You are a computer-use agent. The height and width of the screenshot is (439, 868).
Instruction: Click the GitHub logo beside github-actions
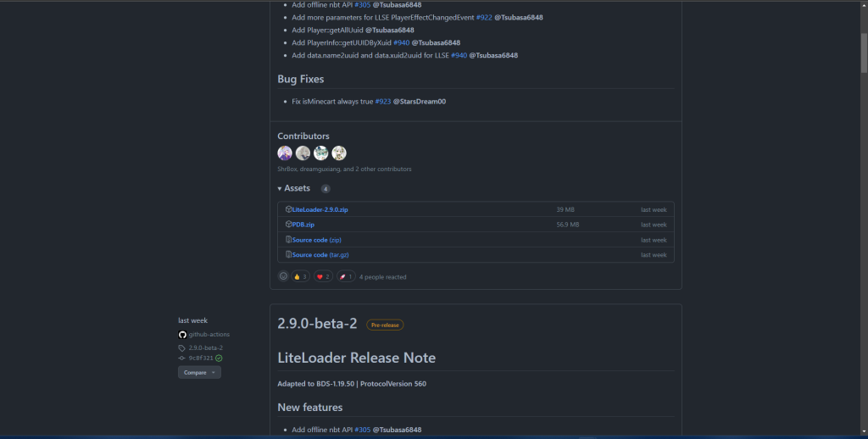coord(182,335)
